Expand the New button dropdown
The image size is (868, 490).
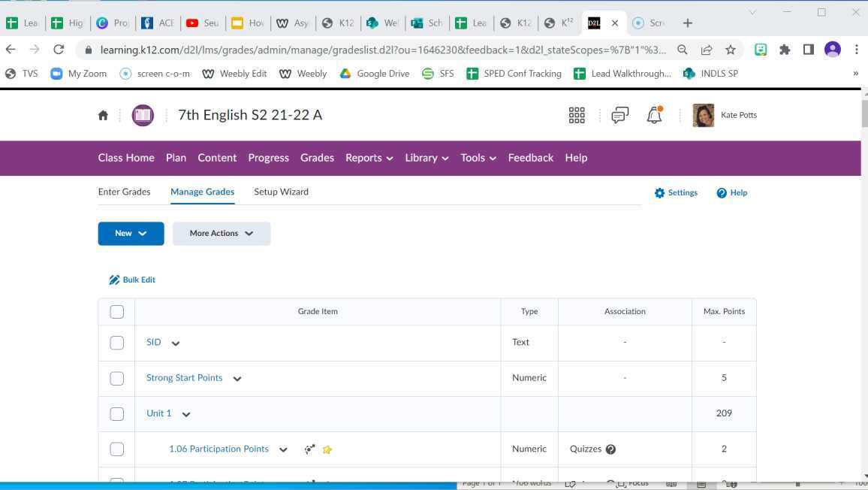(131, 233)
